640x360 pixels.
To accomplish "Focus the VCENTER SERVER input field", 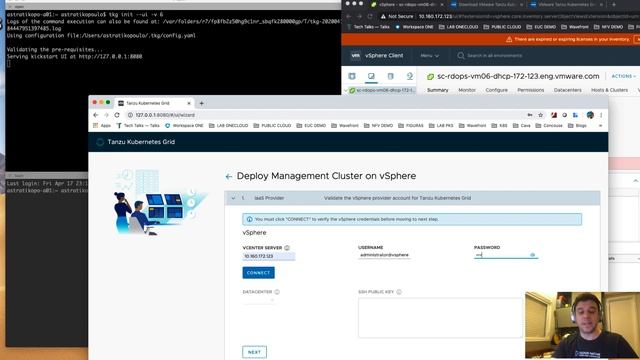I will [269, 256].
